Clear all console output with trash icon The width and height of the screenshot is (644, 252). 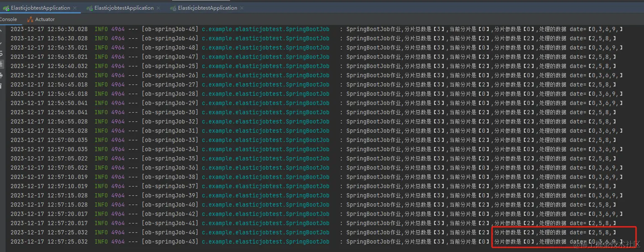click(1, 85)
